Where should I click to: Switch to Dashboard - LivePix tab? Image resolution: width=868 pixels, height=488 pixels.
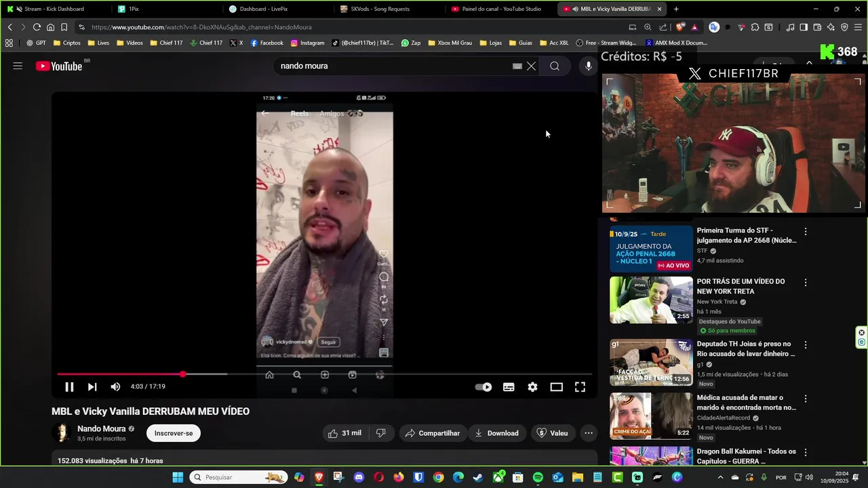pos(277,9)
